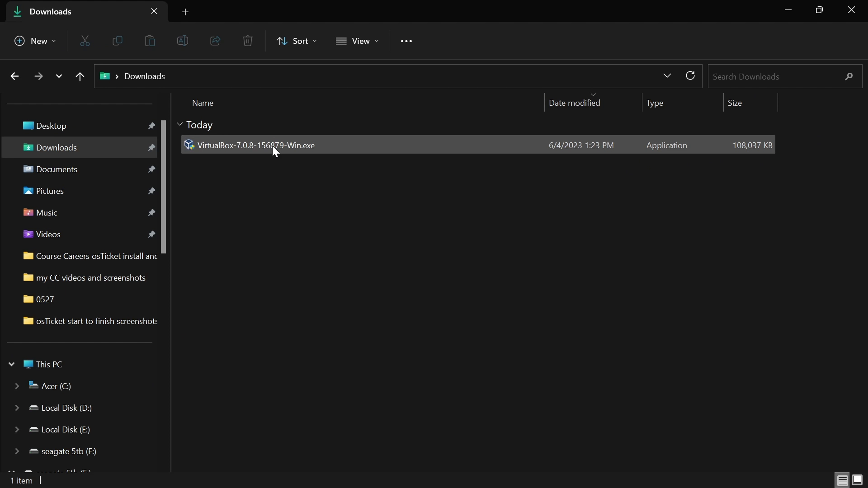The width and height of the screenshot is (868, 488).
Task: Open the Sort menu
Action: click(x=297, y=41)
